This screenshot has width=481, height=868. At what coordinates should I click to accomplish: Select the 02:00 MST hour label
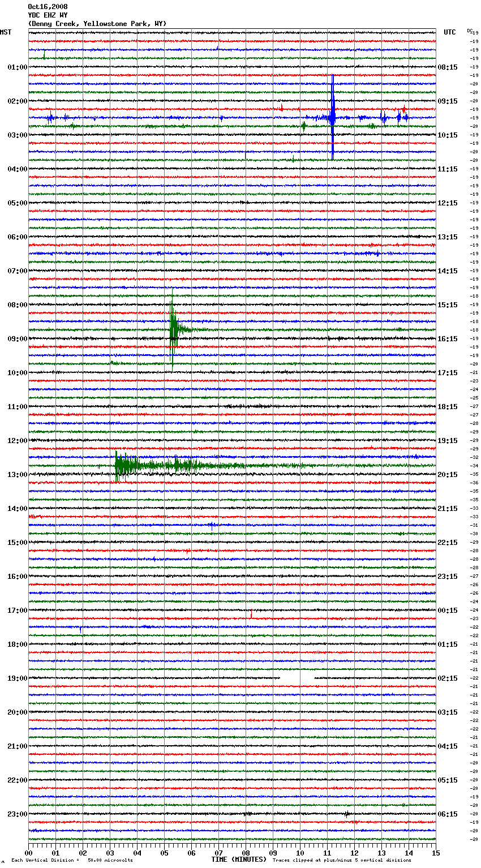[x=18, y=101]
